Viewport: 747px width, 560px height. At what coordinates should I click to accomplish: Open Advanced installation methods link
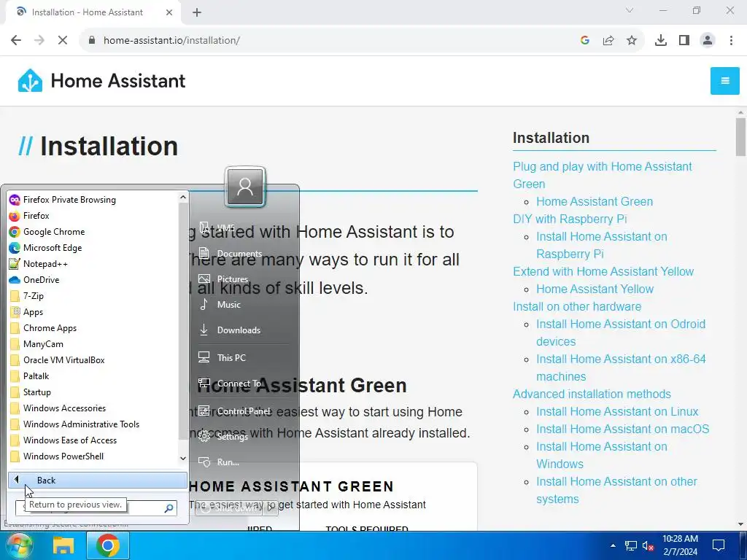tap(592, 394)
